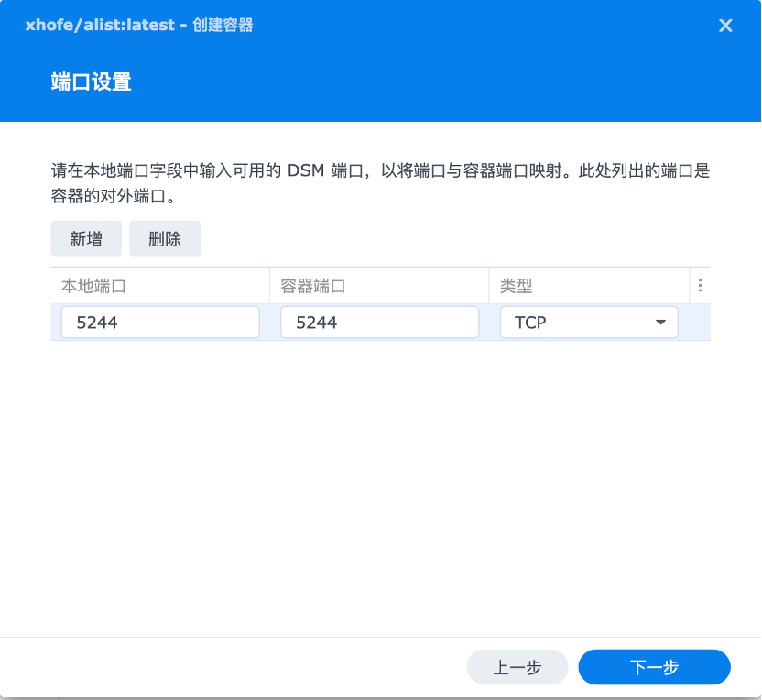The width and height of the screenshot is (762, 700).
Task: Click the 端口设置 heading
Action: pyautogui.click(x=91, y=82)
